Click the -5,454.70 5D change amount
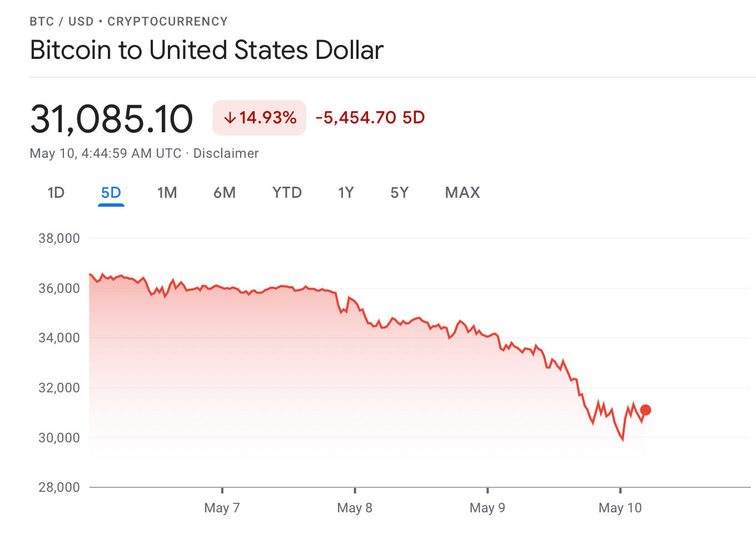This screenshot has width=756, height=534. pos(370,118)
